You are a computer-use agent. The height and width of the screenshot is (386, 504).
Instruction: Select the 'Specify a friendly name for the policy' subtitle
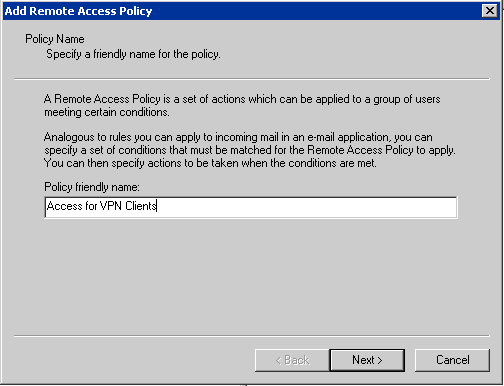pyautogui.click(x=133, y=54)
